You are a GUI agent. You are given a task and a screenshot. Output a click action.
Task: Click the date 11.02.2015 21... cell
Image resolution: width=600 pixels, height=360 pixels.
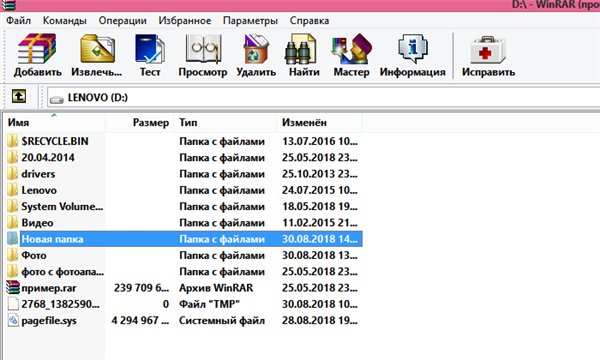click(x=320, y=223)
